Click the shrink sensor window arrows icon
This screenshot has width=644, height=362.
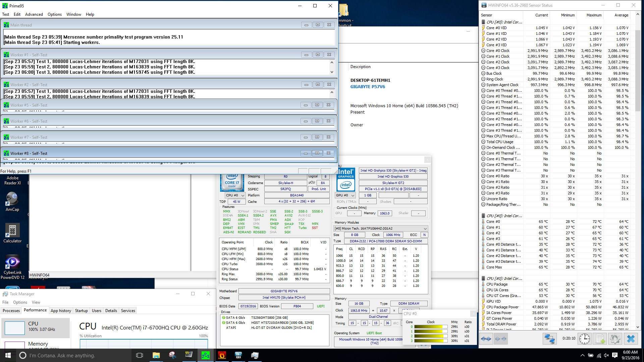click(x=500, y=339)
